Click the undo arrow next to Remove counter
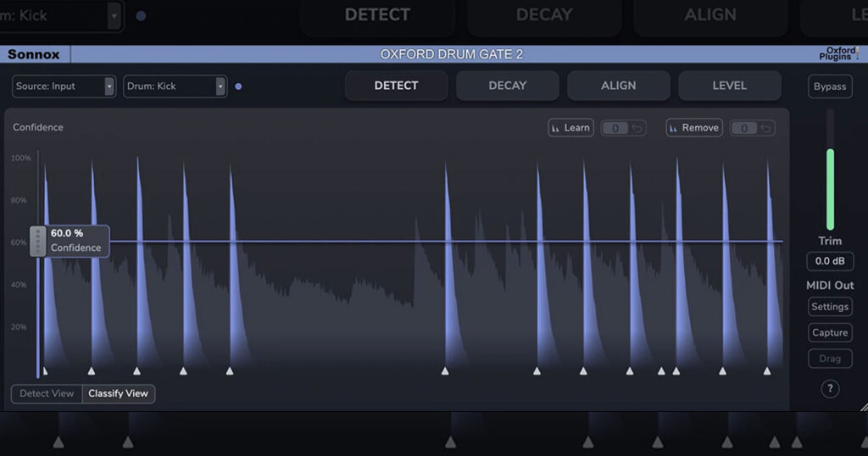Screen dimensions: 868x456 (766, 128)
